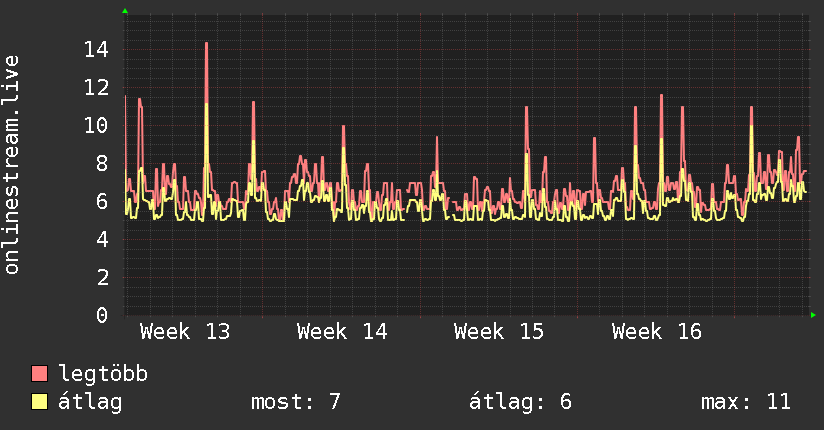Click the y-axis value 6
Image resolution: width=824 pixels, height=430 pixels.
coord(102,201)
